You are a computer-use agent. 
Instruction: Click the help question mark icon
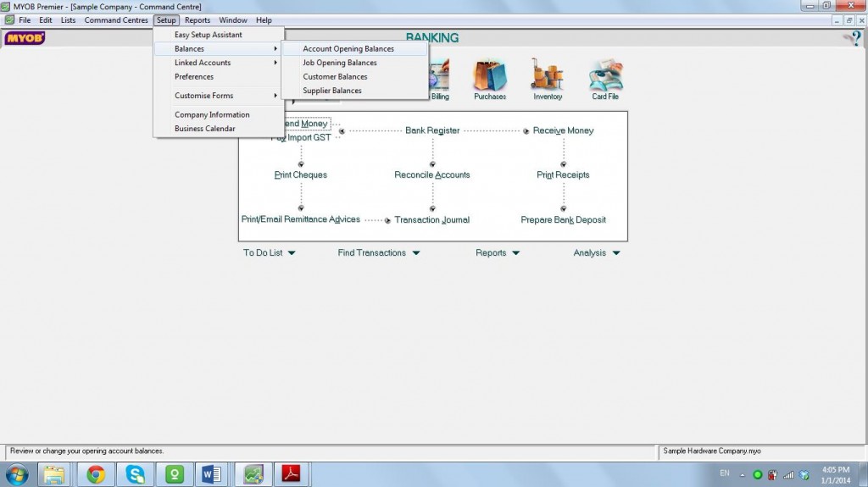point(854,38)
